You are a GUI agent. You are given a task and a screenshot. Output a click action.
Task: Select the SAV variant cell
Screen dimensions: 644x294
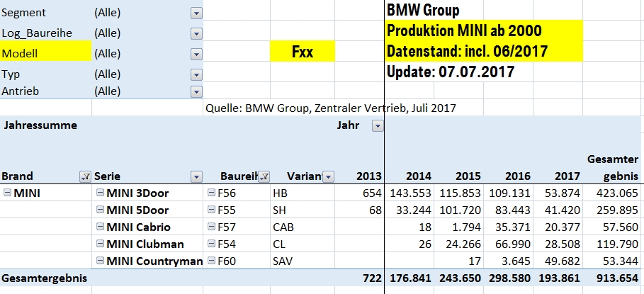(303, 260)
